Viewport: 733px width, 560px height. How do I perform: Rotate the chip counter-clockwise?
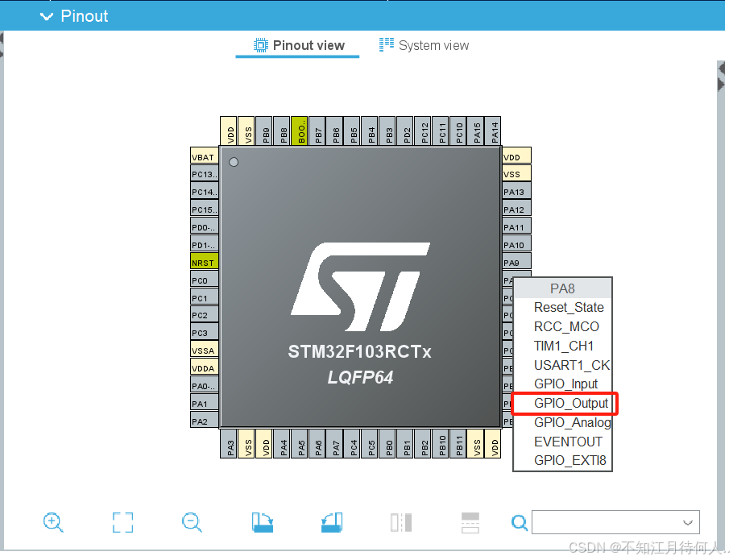[331, 522]
